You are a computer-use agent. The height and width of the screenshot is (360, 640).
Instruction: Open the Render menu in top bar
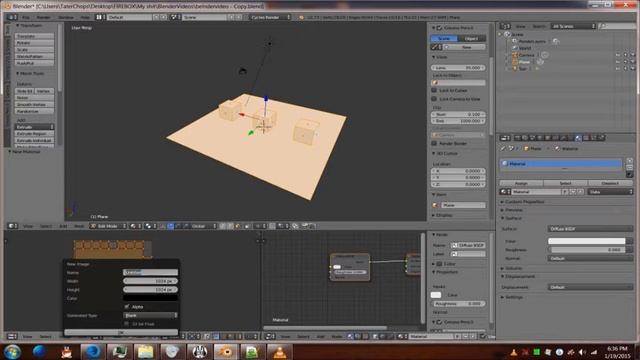(x=43, y=18)
